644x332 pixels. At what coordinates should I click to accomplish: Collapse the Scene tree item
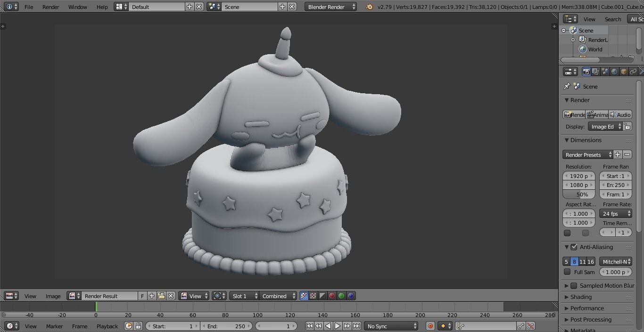(x=563, y=30)
